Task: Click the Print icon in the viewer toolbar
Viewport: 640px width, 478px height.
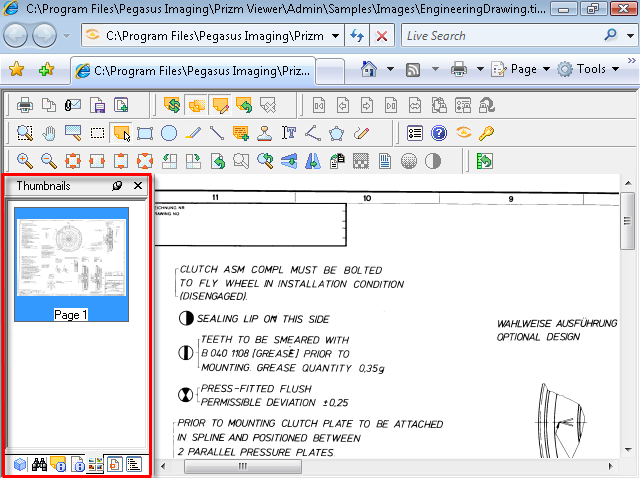Action: tap(26, 105)
